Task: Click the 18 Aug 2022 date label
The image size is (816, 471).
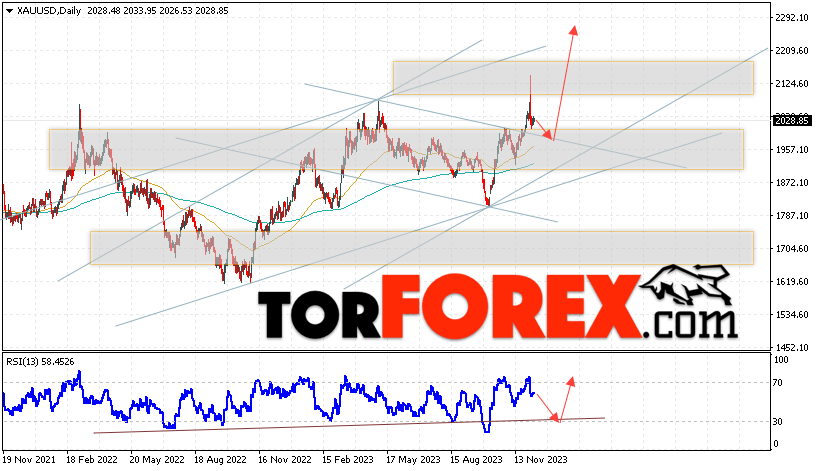Action: pyautogui.click(x=221, y=460)
